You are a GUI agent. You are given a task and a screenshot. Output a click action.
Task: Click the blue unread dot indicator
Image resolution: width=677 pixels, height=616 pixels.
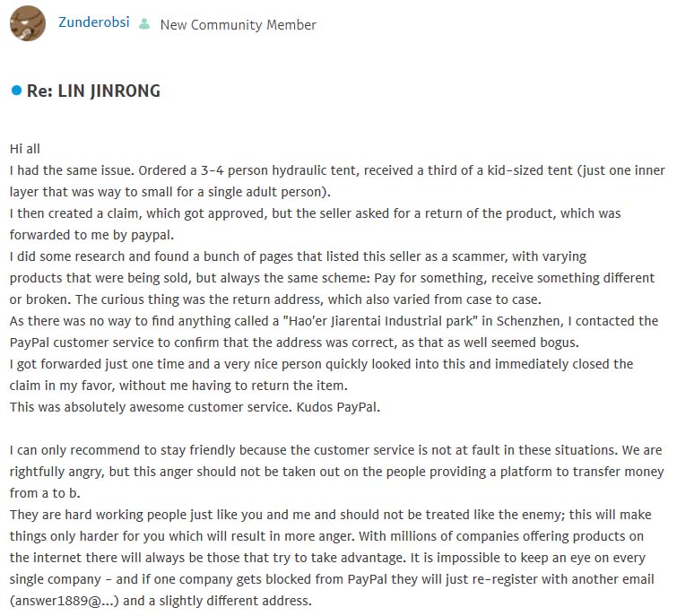click(16, 91)
